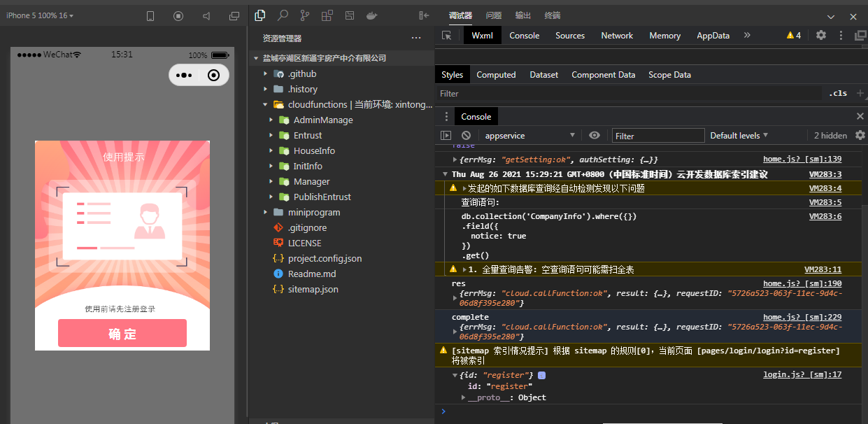The width and height of the screenshot is (868, 424).
Task: Open the login.js? [sm]:17 source link
Action: click(802, 375)
